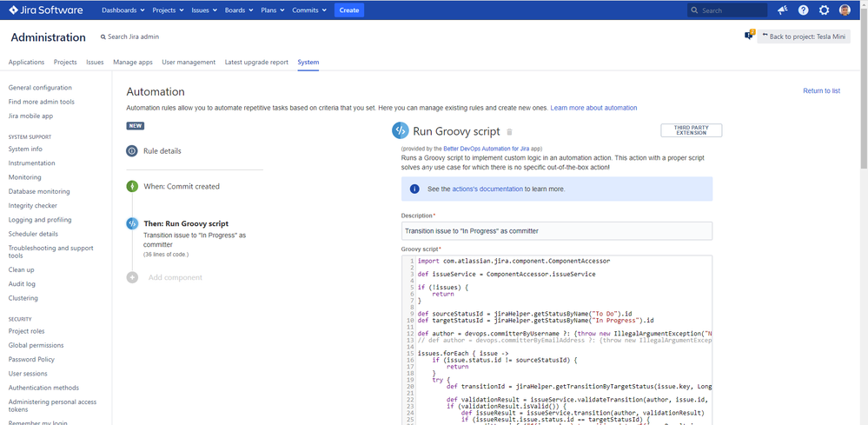868x425 pixels.
Task: Click the feedback icon beside Back to project
Action: [x=748, y=36]
